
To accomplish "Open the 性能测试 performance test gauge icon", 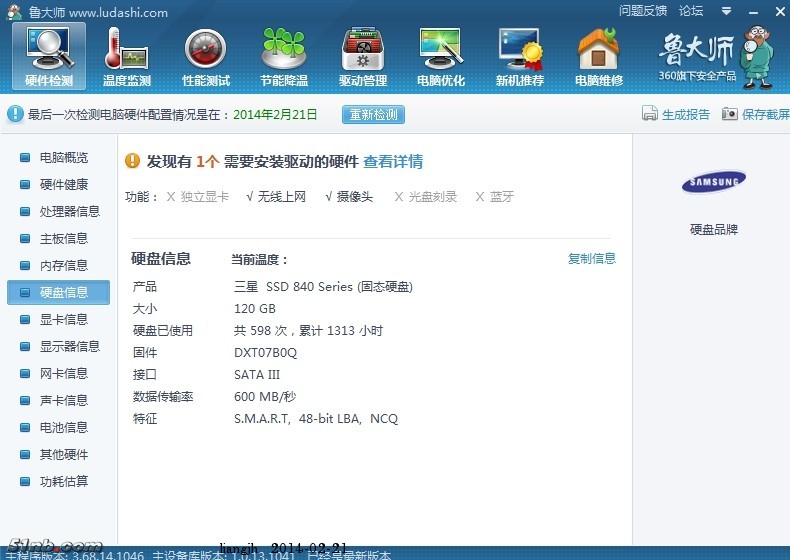I will 205,55.
